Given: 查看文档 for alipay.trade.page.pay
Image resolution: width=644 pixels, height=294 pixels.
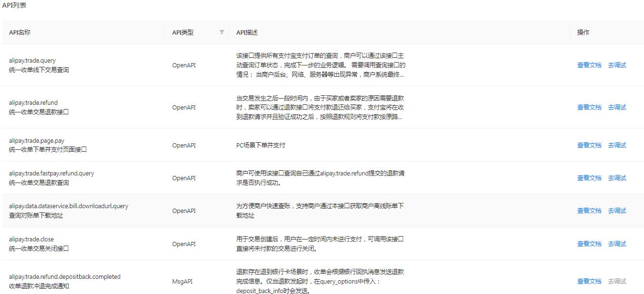Looking at the screenshot, I should tap(589, 145).
